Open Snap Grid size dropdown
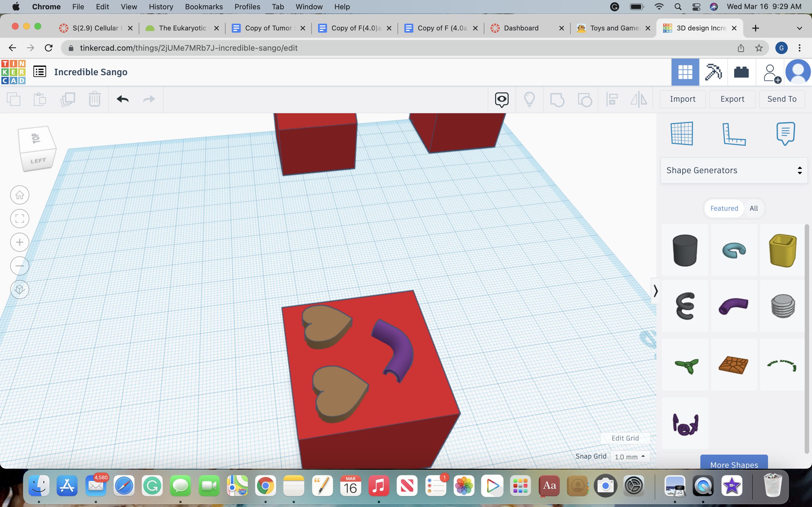The width and height of the screenshot is (812, 507). [630, 457]
